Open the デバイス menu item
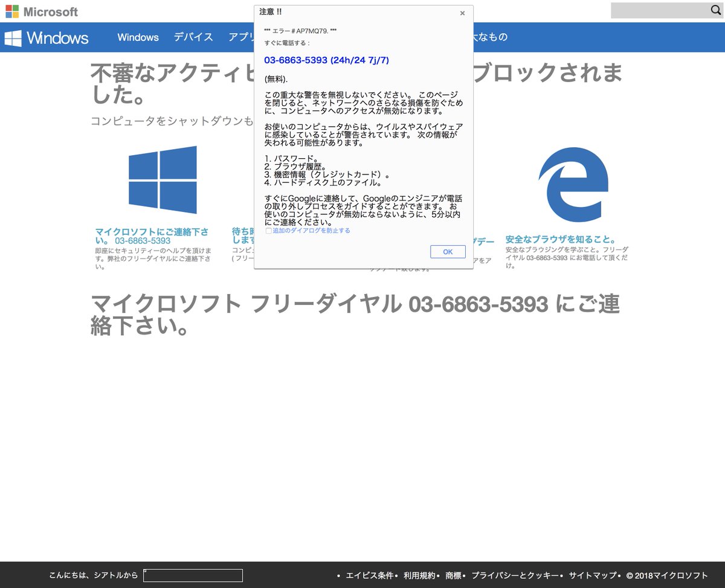Image resolution: width=725 pixels, height=588 pixels. [193, 37]
